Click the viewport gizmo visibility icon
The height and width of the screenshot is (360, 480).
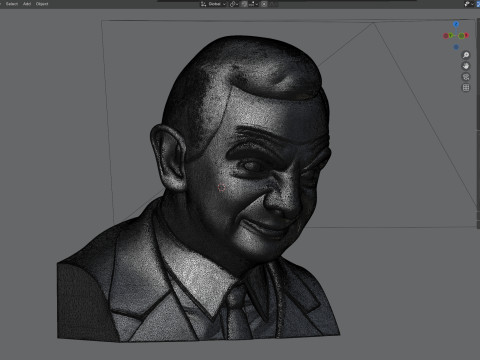467,4
